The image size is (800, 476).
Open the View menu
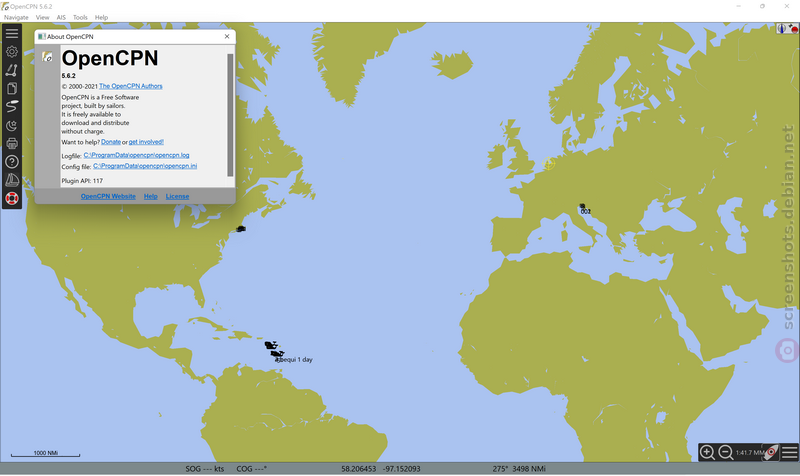[42, 17]
